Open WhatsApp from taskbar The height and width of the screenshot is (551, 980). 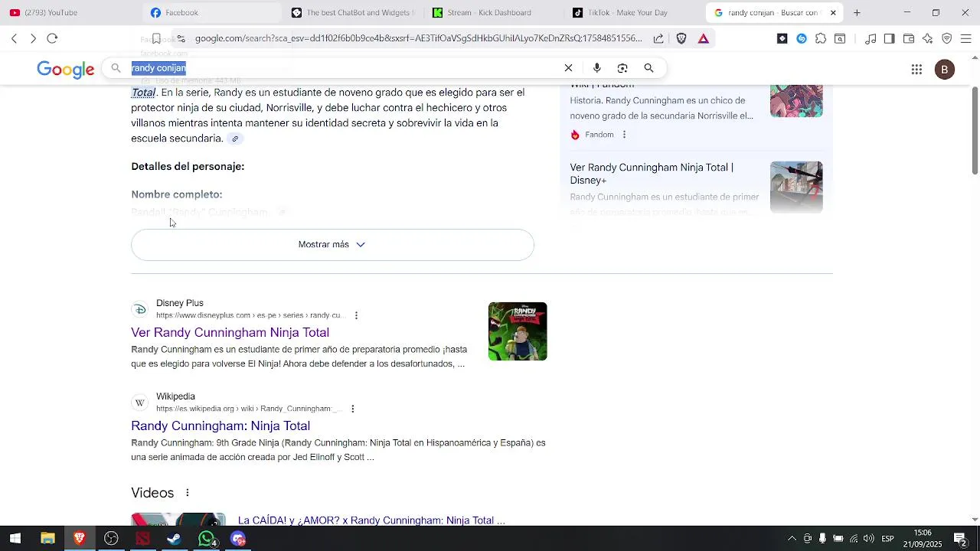point(207,539)
